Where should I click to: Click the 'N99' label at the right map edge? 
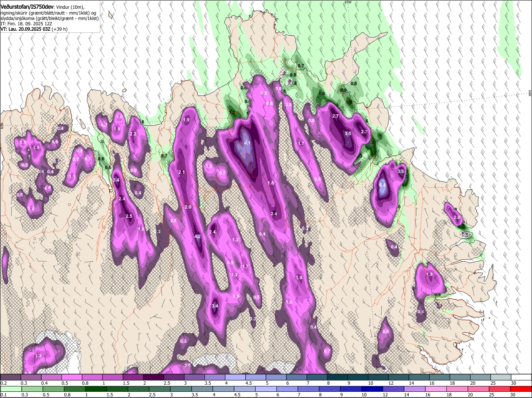530,93
